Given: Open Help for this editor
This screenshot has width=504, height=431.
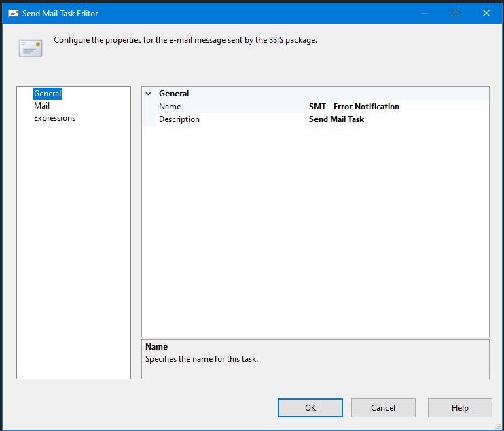Looking at the screenshot, I should (x=460, y=408).
